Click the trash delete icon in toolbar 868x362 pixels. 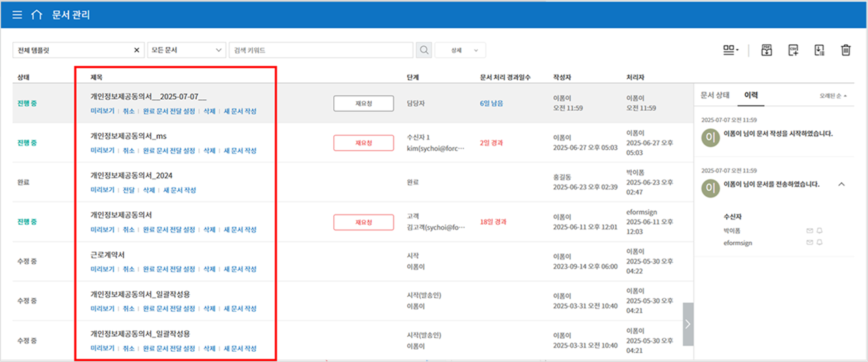[846, 50]
